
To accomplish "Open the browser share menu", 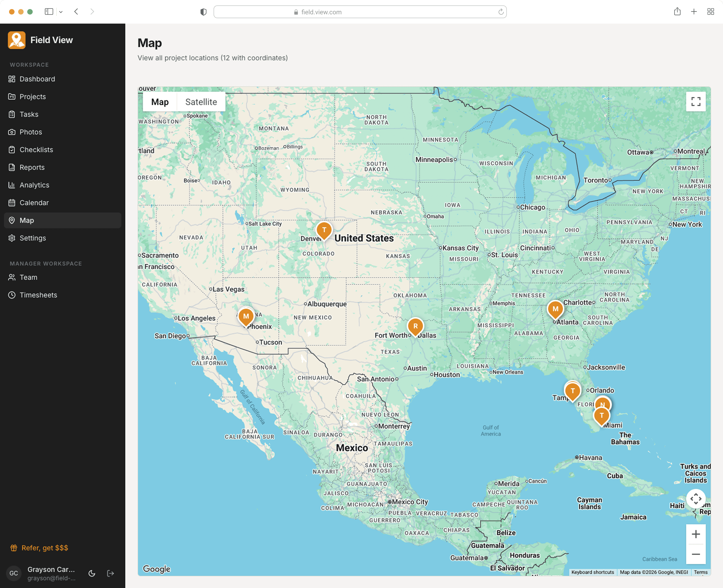I will tap(677, 12).
